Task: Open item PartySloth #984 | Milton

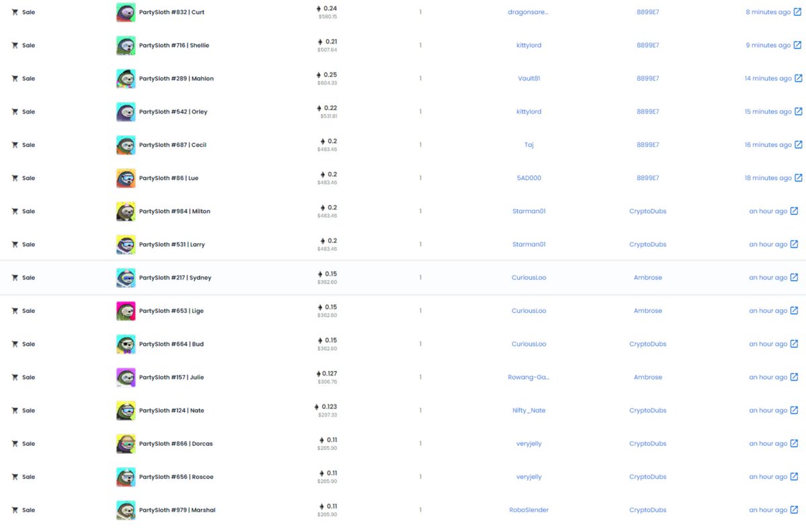Action: [x=175, y=211]
